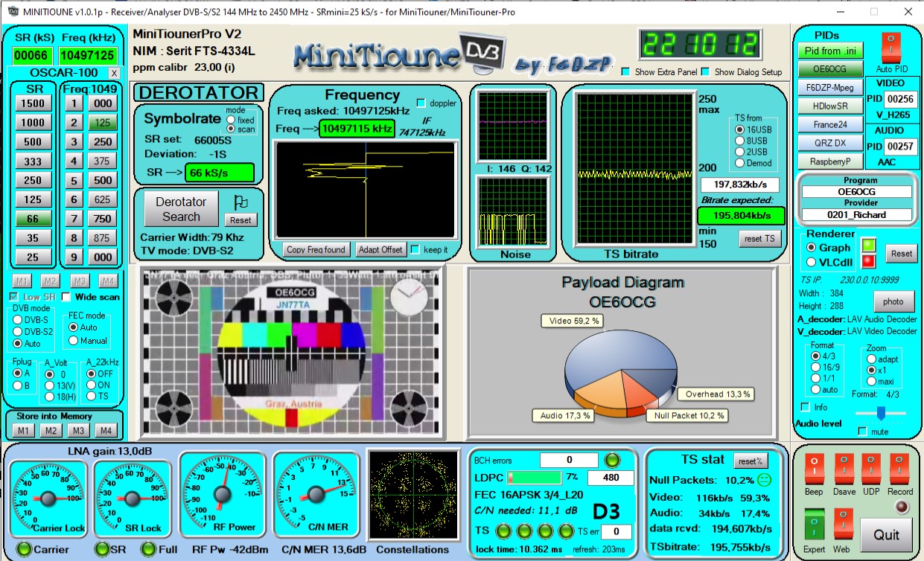Click the Quit button
This screenshot has height=561, width=924.
(x=886, y=534)
